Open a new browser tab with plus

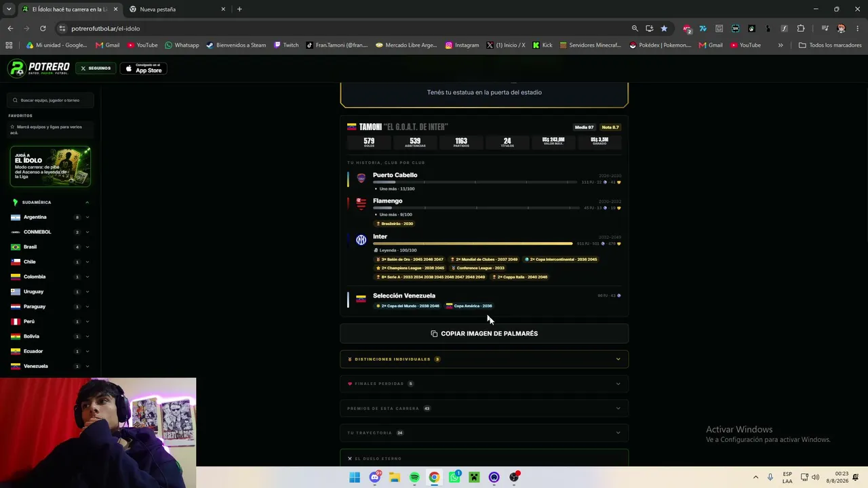[x=239, y=9]
